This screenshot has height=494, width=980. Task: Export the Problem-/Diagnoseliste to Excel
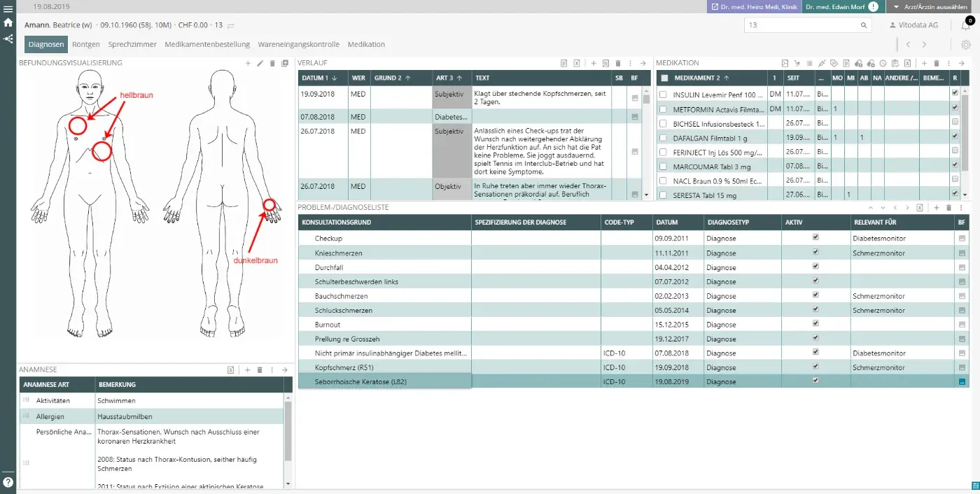pyautogui.click(x=920, y=208)
